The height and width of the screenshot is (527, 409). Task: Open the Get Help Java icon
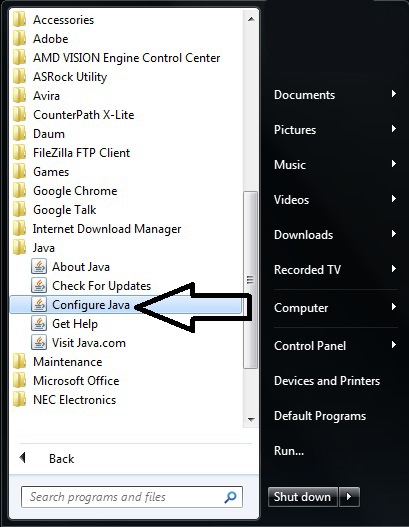[39, 324]
